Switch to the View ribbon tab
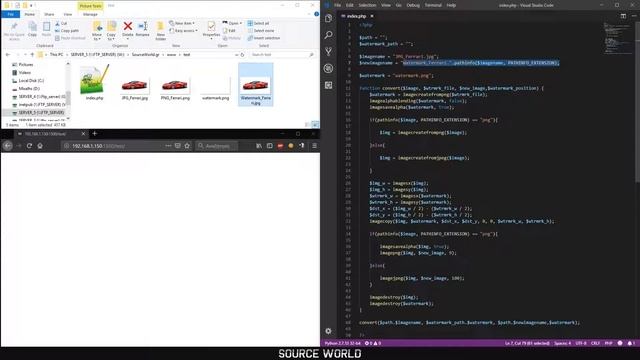 coord(67,14)
